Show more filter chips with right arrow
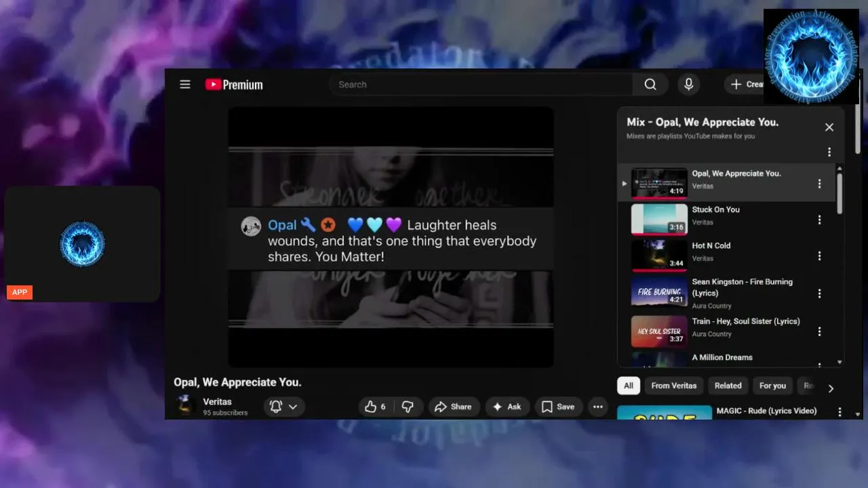Viewport: 868px width, 488px height. click(831, 388)
